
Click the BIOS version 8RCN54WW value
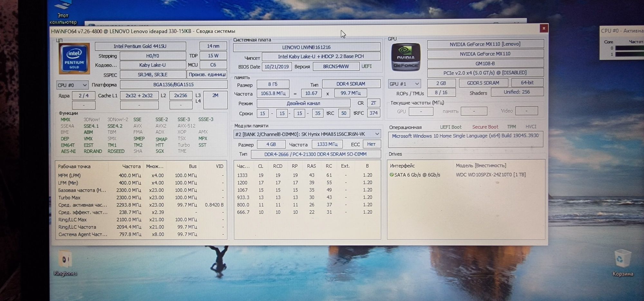[336, 66]
